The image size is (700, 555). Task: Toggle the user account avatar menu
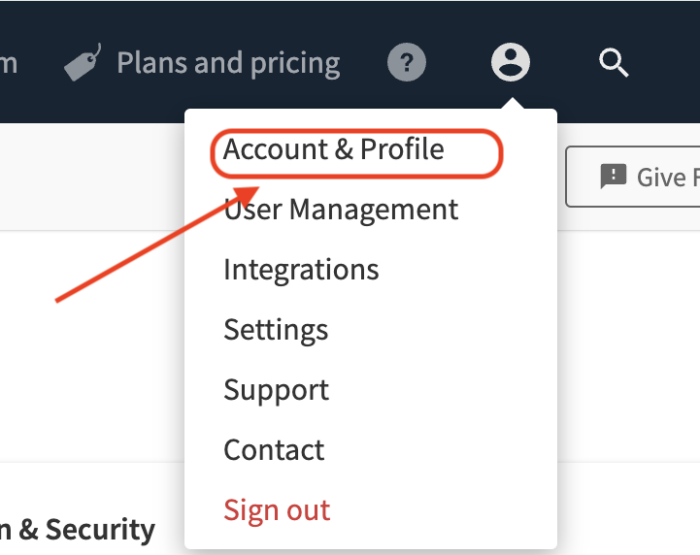(x=510, y=62)
